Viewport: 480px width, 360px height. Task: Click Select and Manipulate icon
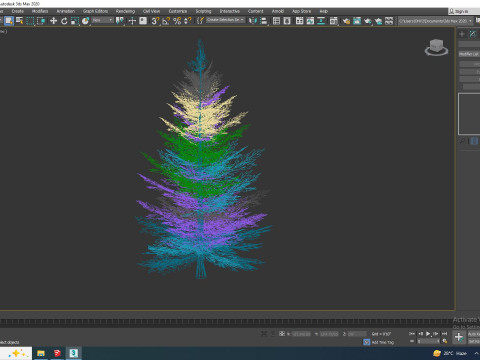(132, 21)
